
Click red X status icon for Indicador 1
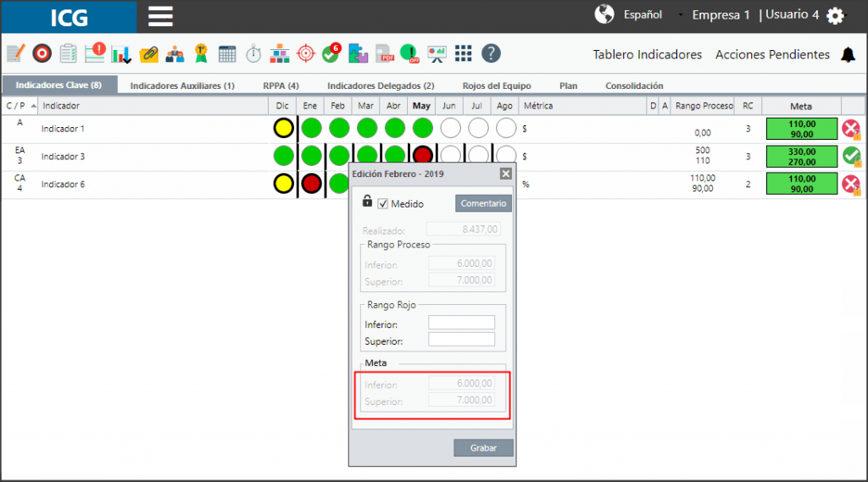pyautogui.click(x=851, y=129)
